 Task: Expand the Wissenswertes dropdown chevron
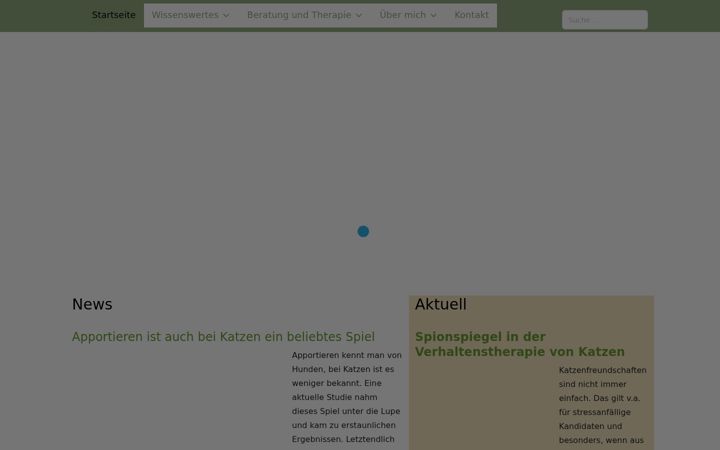click(x=226, y=16)
